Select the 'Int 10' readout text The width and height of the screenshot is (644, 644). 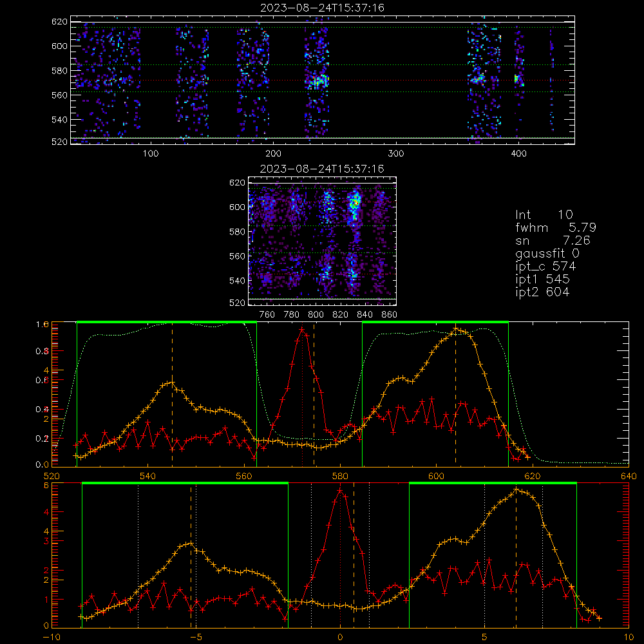tap(544, 214)
